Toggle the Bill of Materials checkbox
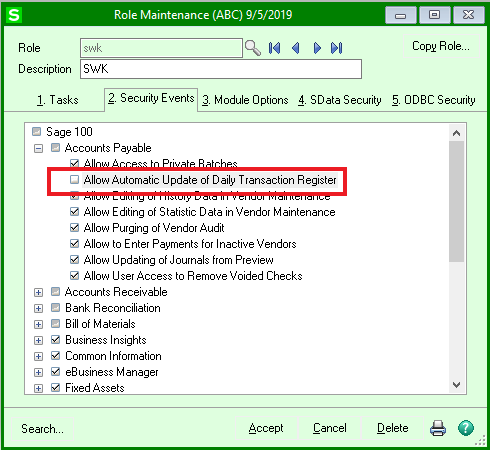 tap(55, 324)
